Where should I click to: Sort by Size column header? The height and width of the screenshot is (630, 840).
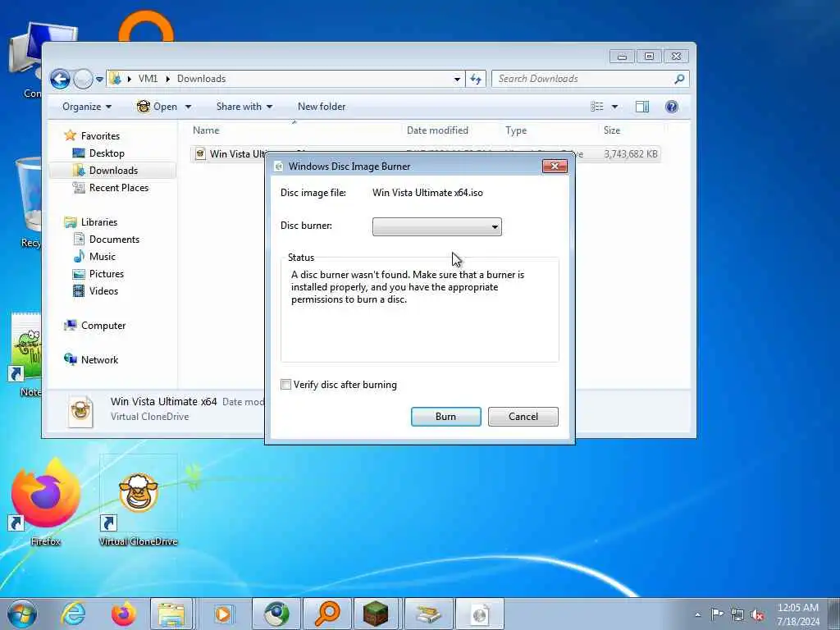(x=612, y=130)
